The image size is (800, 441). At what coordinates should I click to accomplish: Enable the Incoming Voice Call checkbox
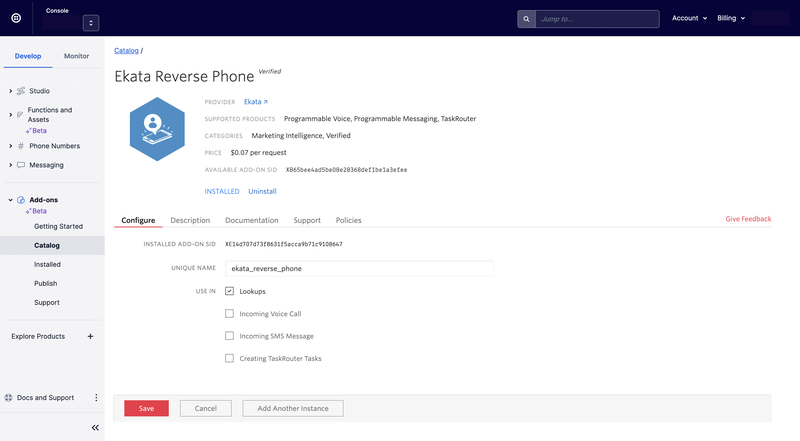(x=230, y=313)
